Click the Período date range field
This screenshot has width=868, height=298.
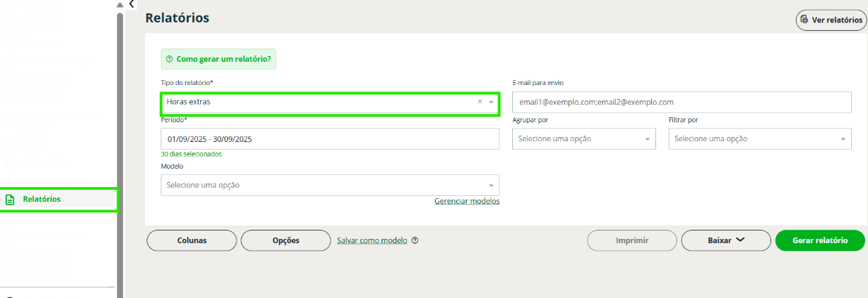click(330, 139)
